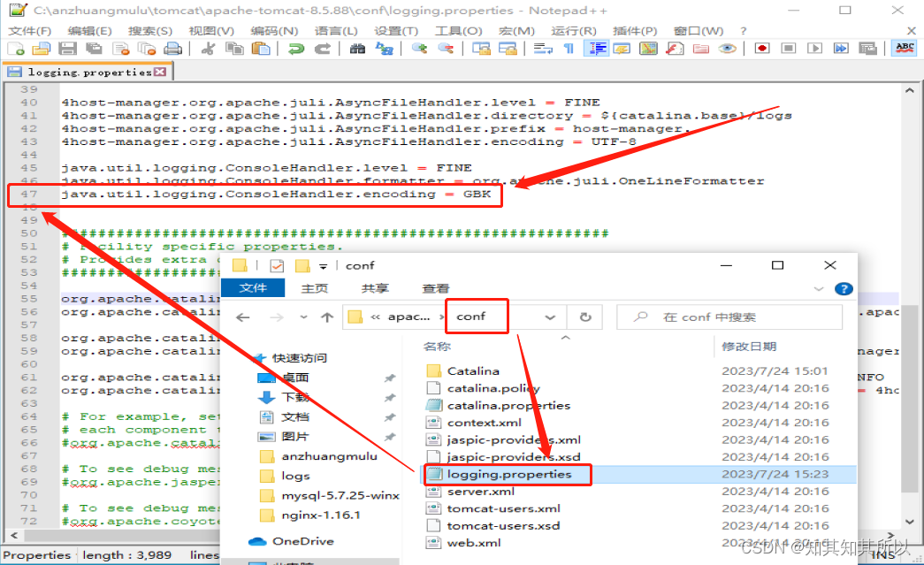Expand the Explorer ribbon chevron
Viewport: 924px width, 565px height.
pyautogui.click(x=819, y=288)
